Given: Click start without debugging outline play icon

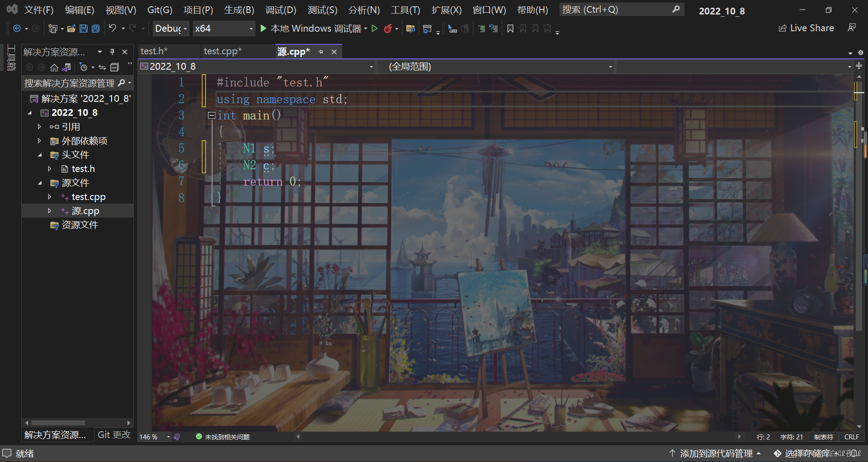Looking at the screenshot, I should click(x=374, y=29).
